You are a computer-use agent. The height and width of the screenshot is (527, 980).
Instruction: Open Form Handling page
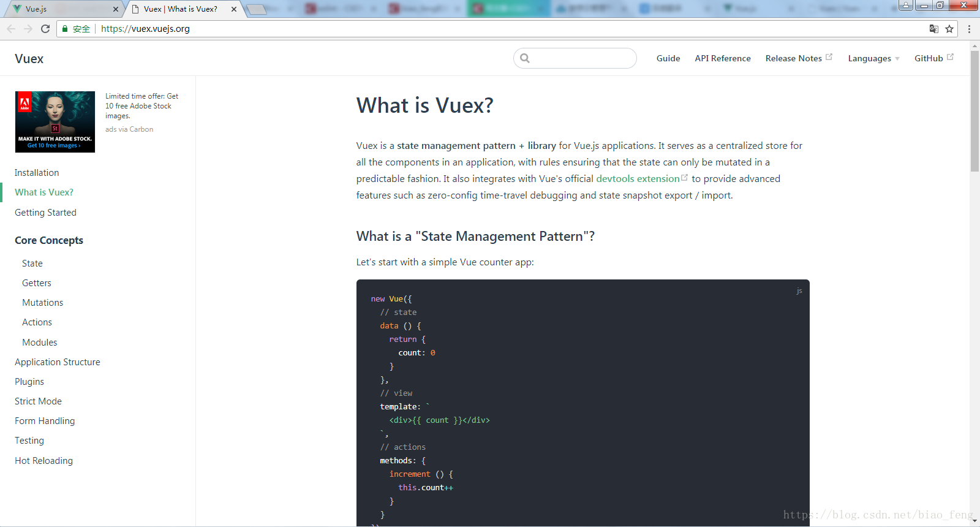45,421
